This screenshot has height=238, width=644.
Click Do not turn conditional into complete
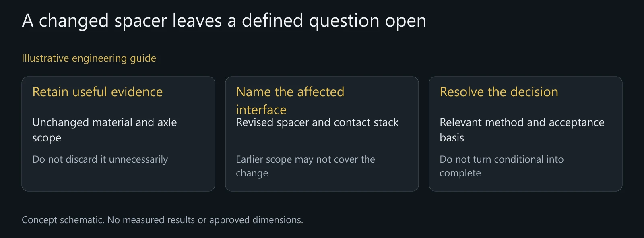(502, 166)
